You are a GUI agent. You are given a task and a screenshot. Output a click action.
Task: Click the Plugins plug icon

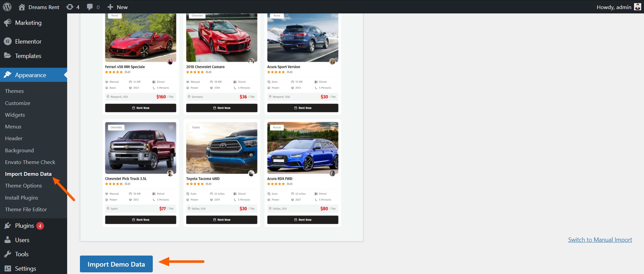7,226
